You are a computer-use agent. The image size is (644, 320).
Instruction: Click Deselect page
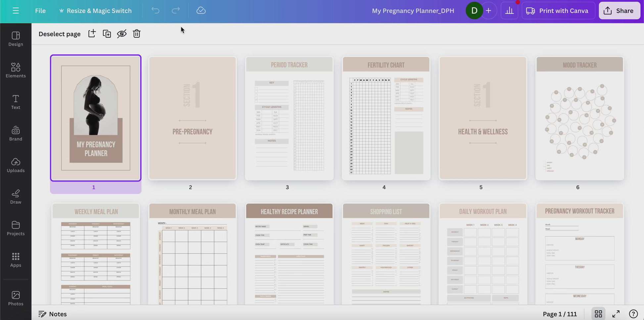60,34
